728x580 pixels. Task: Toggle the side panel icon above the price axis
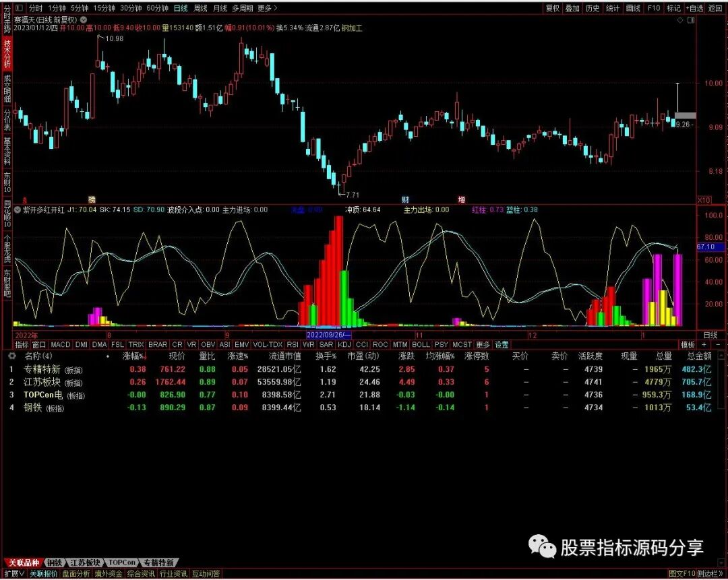pos(691,20)
